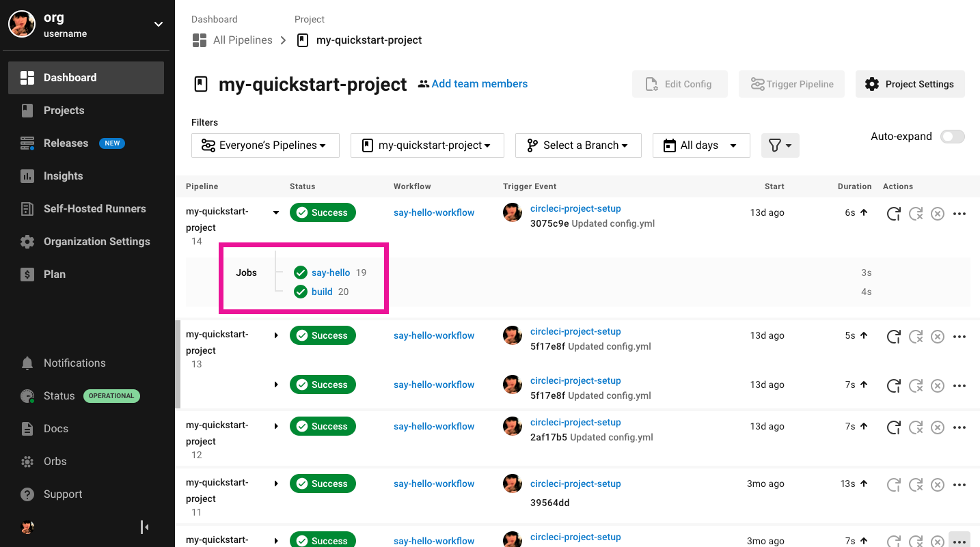Click commit 2af17b5 text
The width and height of the screenshot is (980, 547).
[549, 437]
